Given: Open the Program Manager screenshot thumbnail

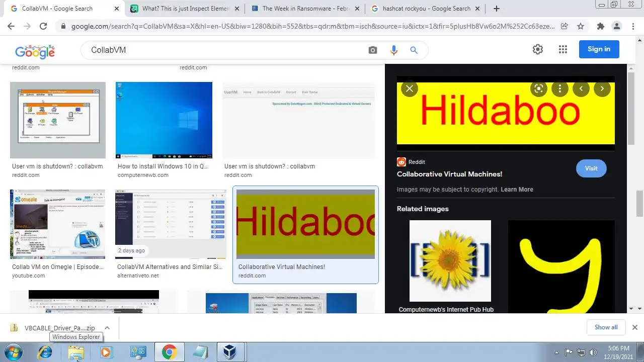Looking at the screenshot, I should (x=58, y=120).
